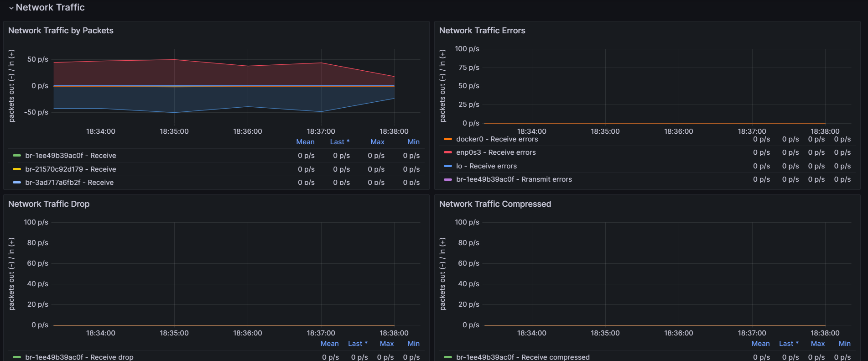Click the Network Traffic row title
868x361 pixels.
[x=50, y=8]
